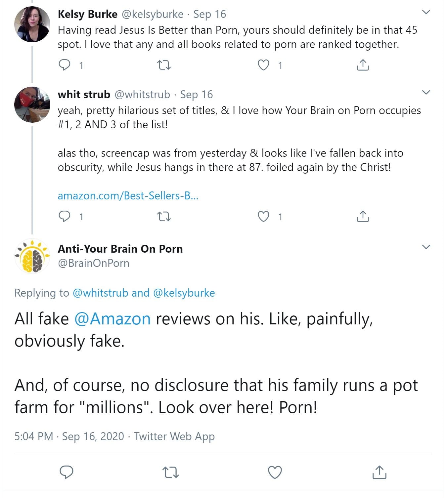Open more options chevron on Kelsy Burke's tweet
This screenshot has width=448, height=498.
pyautogui.click(x=426, y=12)
